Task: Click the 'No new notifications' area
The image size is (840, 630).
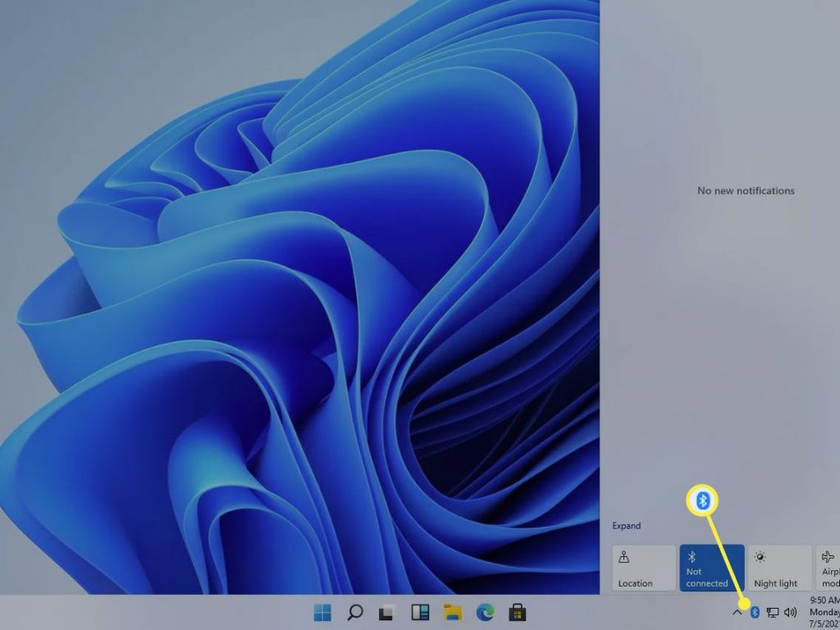Action: pos(744,190)
